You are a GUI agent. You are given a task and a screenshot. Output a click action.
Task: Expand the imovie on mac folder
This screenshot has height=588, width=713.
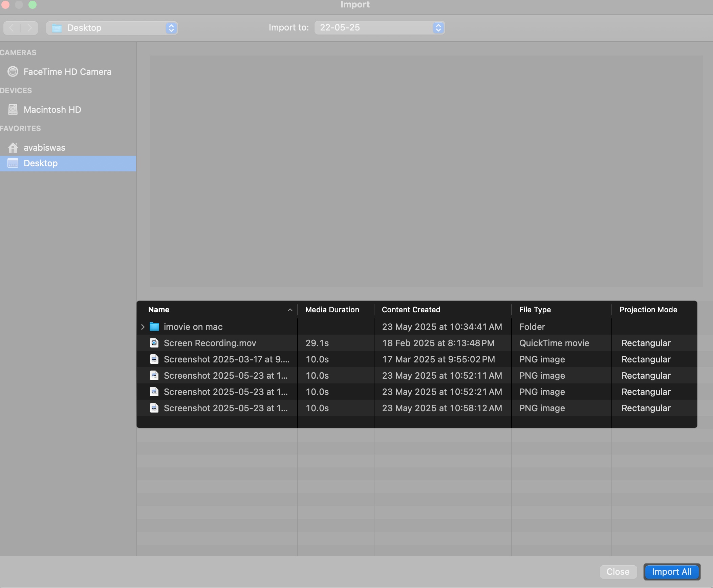142,327
